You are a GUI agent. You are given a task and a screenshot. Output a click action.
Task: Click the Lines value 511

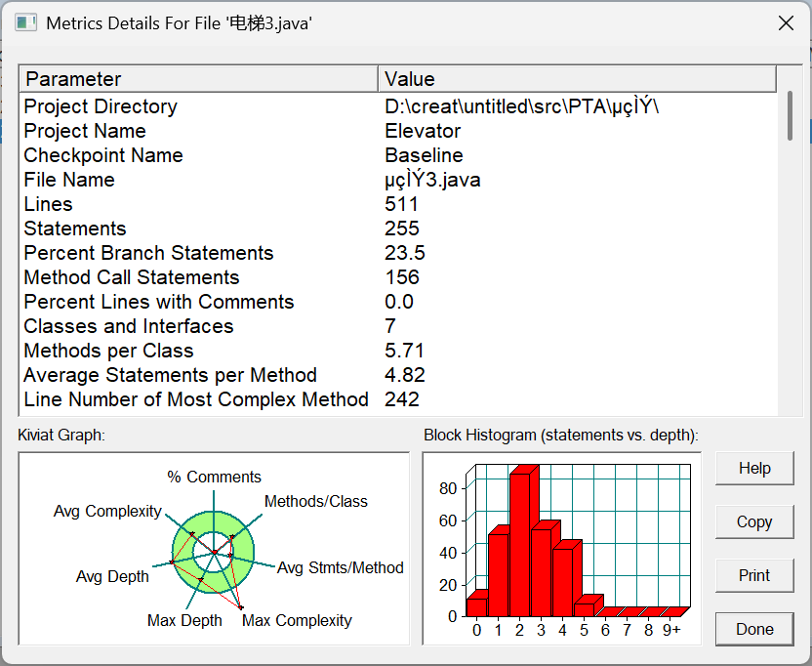(401, 204)
